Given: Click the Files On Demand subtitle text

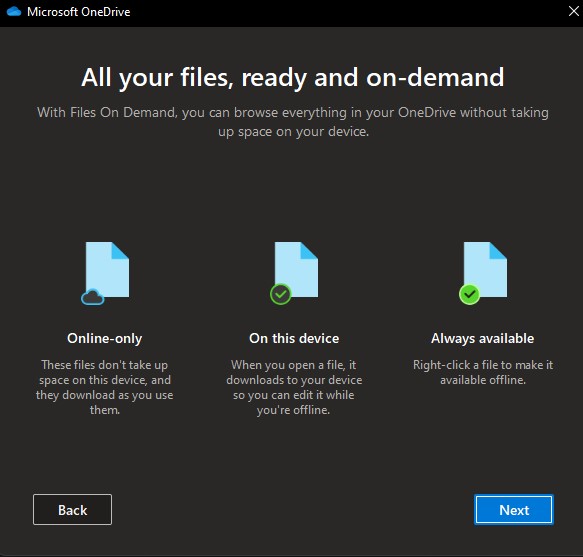Looking at the screenshot, I should pos(293,122).
